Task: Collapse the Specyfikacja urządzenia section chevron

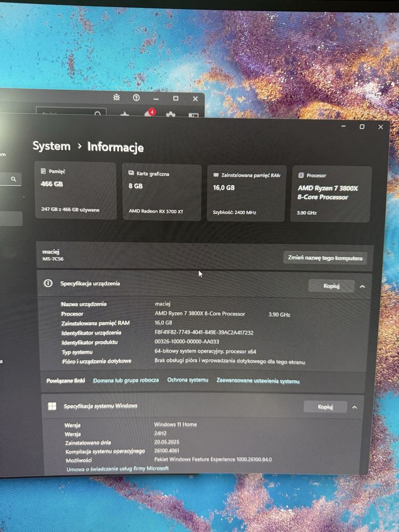Action: click(362, 287)
